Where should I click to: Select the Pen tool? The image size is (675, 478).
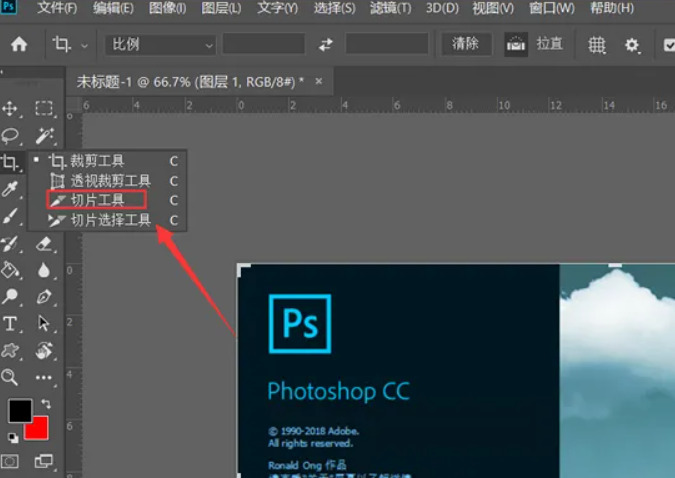(44, 297)
